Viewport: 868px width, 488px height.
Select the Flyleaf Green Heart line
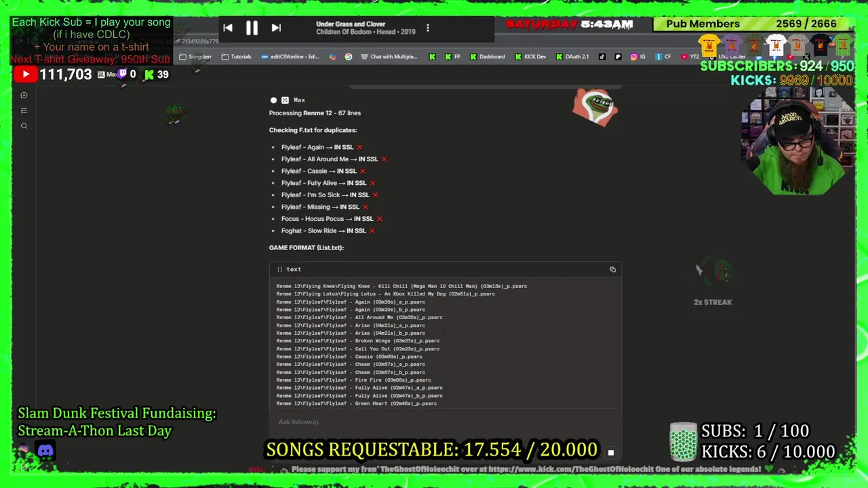[357, 404]
